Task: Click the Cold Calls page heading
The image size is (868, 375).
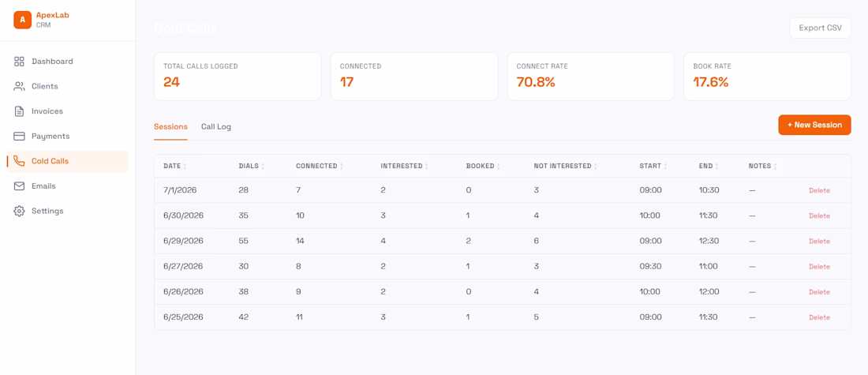Action: click(x=185, y=28)
